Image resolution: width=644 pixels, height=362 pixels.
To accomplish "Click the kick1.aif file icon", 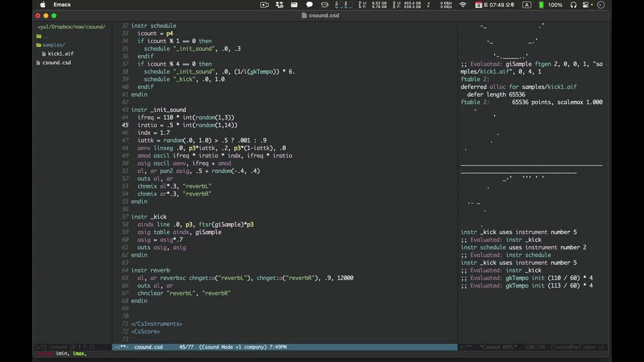I will point(44,54).
